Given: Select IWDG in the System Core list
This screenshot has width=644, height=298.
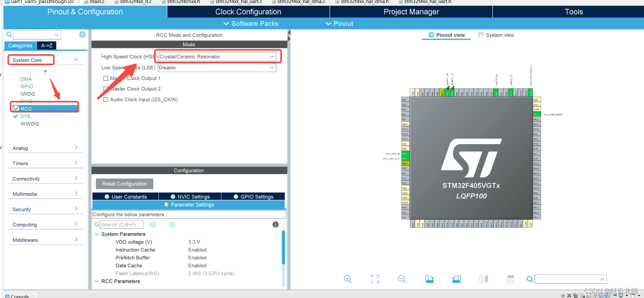Looking at the screenshot, I should click(x=28, y=94).
